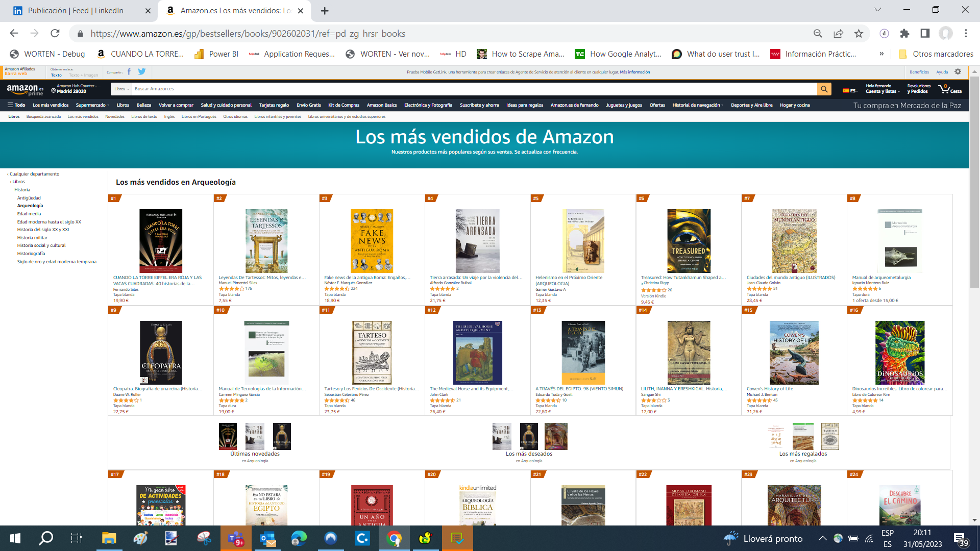Open Windows Start menu
Screen dimensions: 980x551
[15, 538]
